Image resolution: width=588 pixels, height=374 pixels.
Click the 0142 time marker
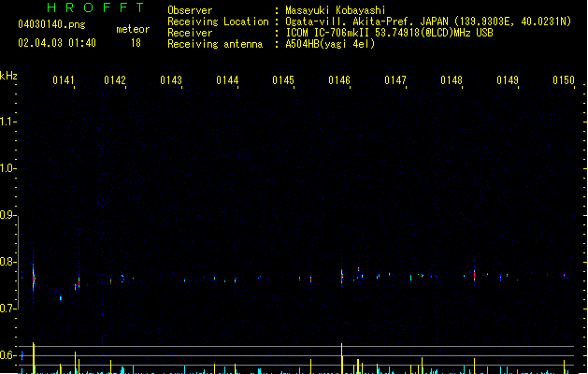pos(115,80)
